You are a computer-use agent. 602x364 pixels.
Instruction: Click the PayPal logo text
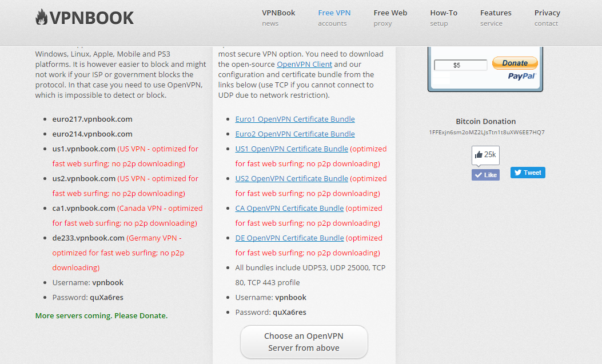click(522, 76)
